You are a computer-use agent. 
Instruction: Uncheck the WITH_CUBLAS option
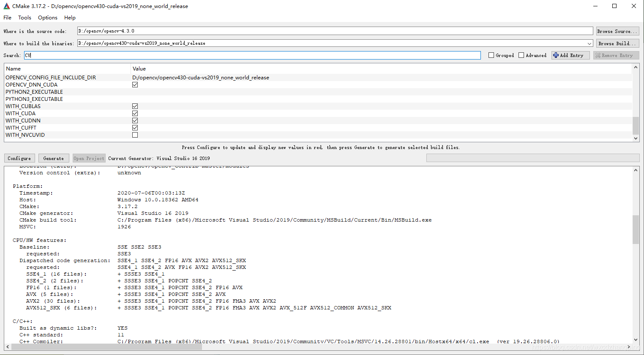(x=135, y=106)
